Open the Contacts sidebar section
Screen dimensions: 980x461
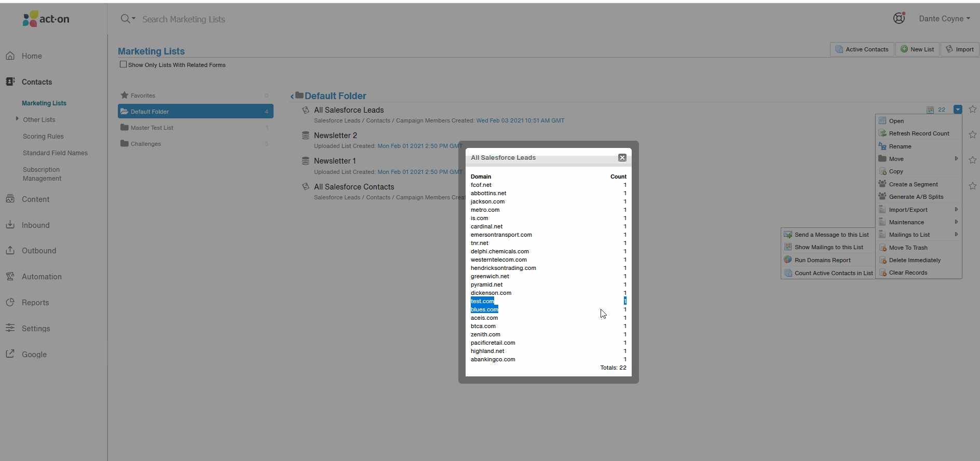point(36,82)
